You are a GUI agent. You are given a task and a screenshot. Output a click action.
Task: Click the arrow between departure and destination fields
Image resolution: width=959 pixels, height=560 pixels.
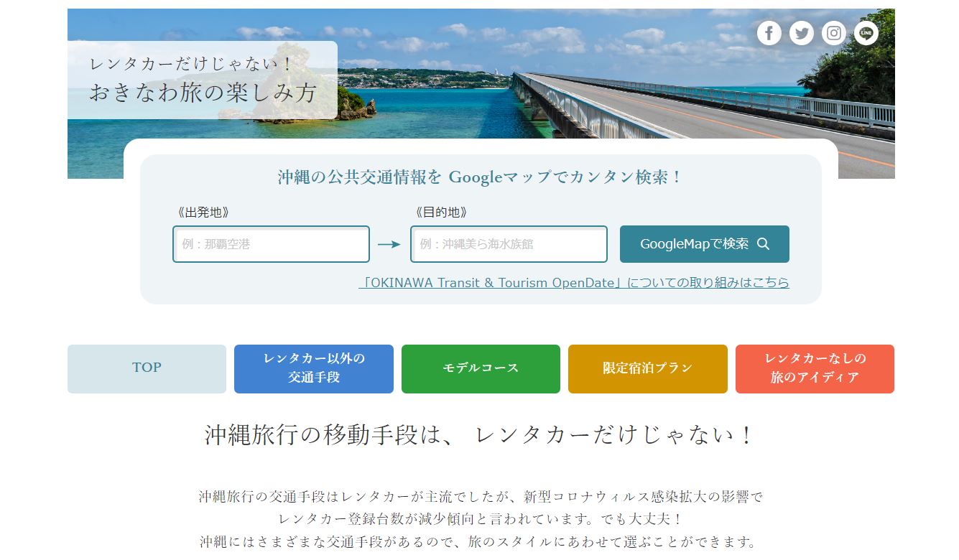coord(390,244)
